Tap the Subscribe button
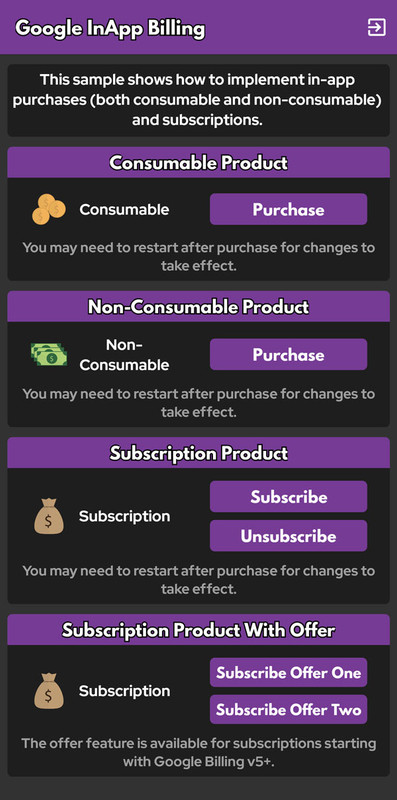Image resolution: width=397 pixels, height=800 pixels. (288, 496)
